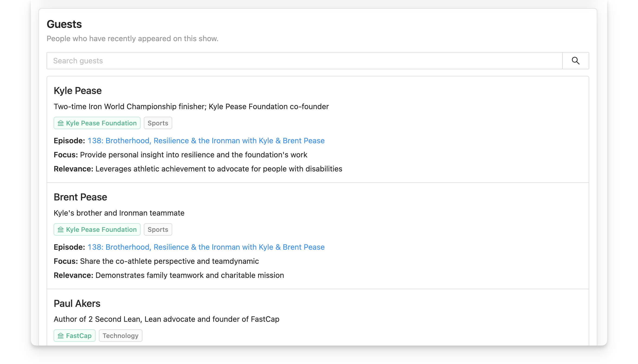Open episode 138 link in Kyle Pease card
This screenshot has width=638, height=364.
click(x=206, y=141)
